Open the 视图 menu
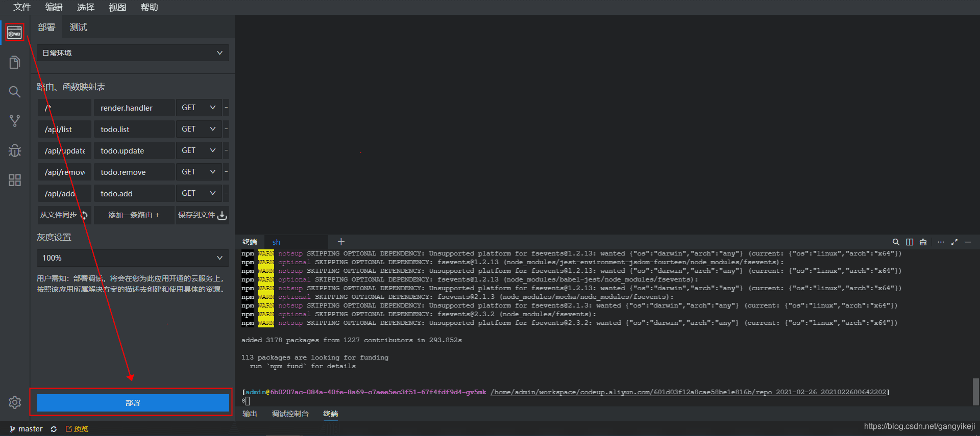Screen dimensions: 980x436 coord(117,7)
